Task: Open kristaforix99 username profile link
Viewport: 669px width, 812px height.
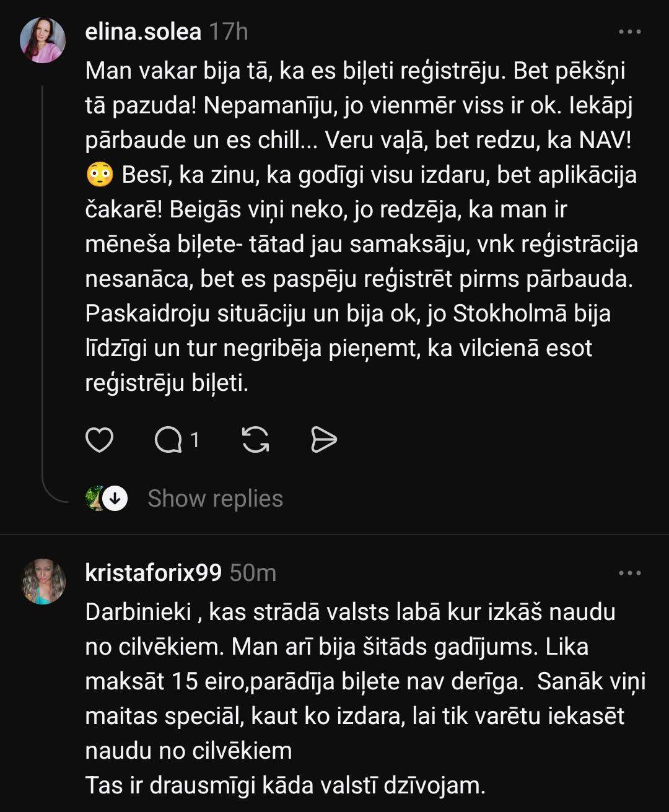Action: point(153,573)
